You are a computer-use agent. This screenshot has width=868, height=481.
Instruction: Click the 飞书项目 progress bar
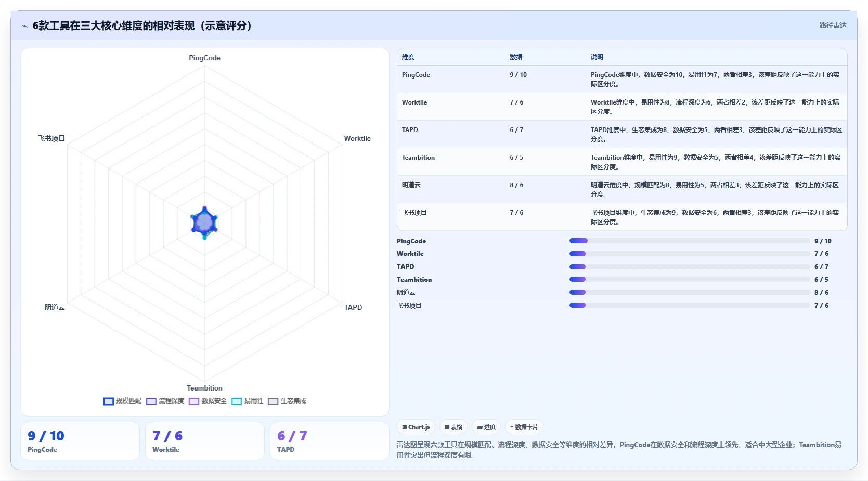[x=690, y=305]
